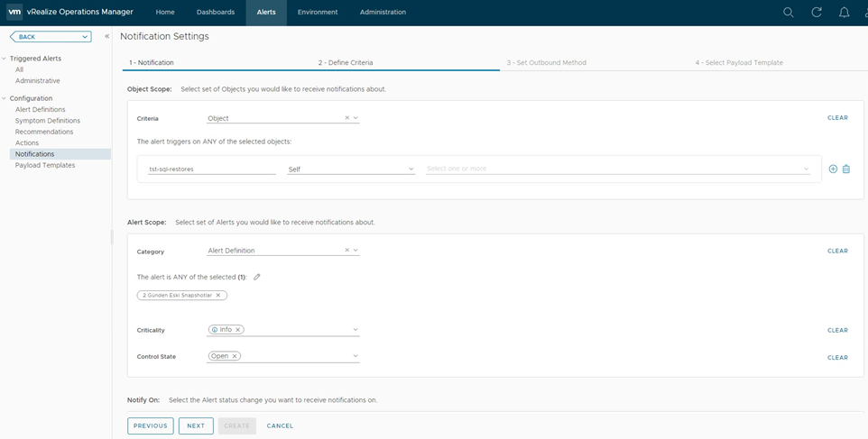
Task: Click the search magnifier icon
Action: coord(788,13)
